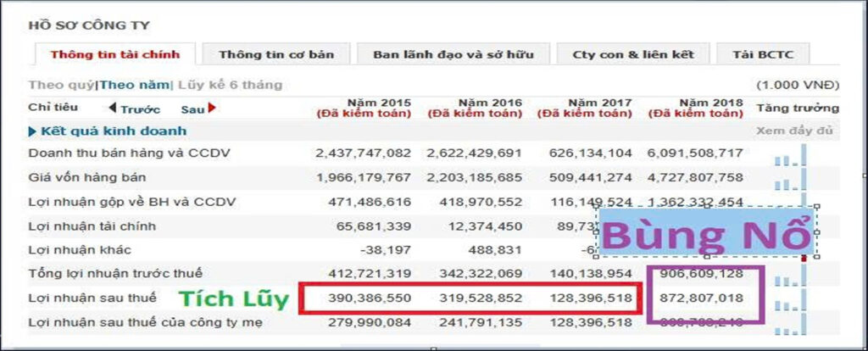Select Thông tin tài chính tab

point(115,55)
